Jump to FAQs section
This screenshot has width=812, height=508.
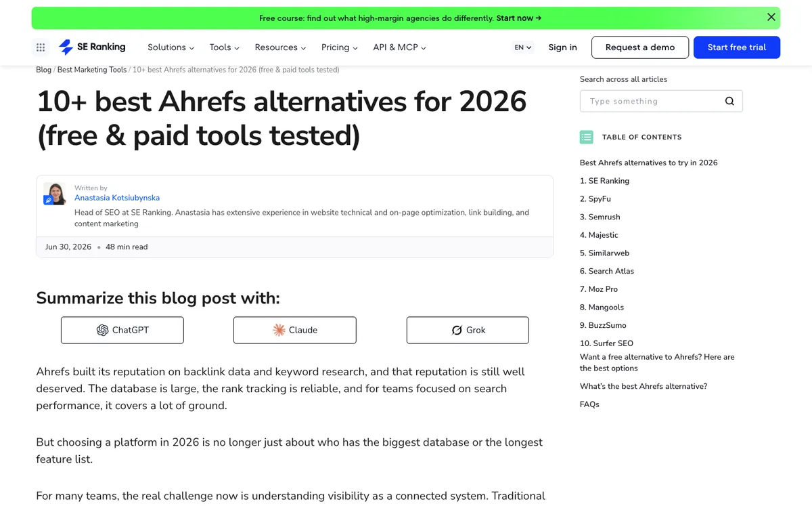click(589, 404)
